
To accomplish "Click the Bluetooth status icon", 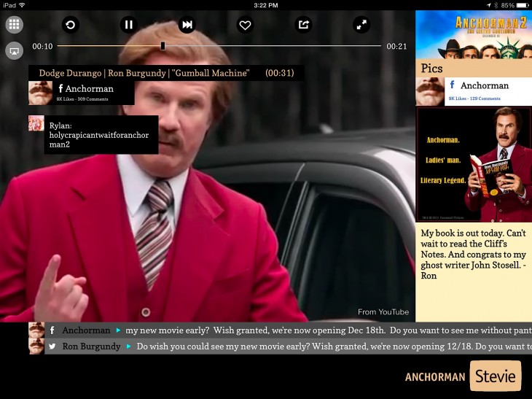I will pos(496,5).
